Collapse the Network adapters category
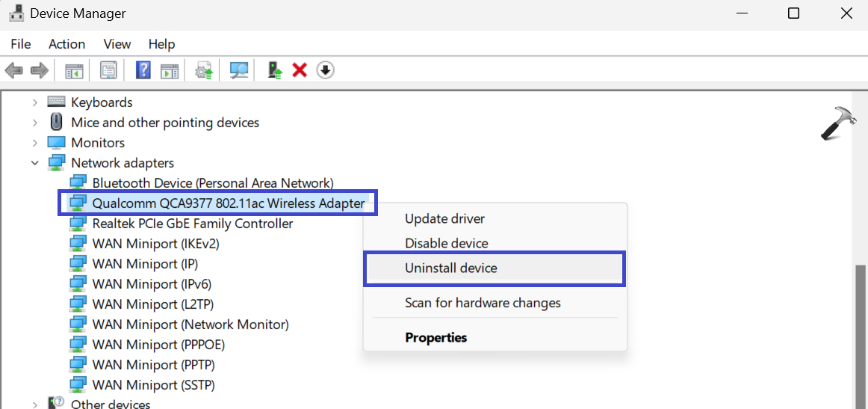The width and height of the screenshot is (868, 409). pos(35,163)
